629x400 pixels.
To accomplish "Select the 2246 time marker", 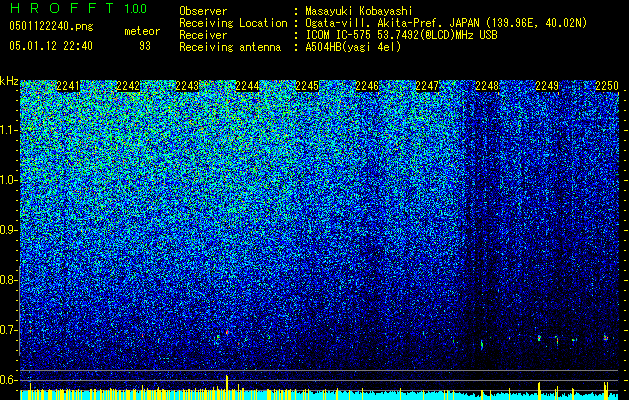I will pyautogui.click(x=367, y=86).
